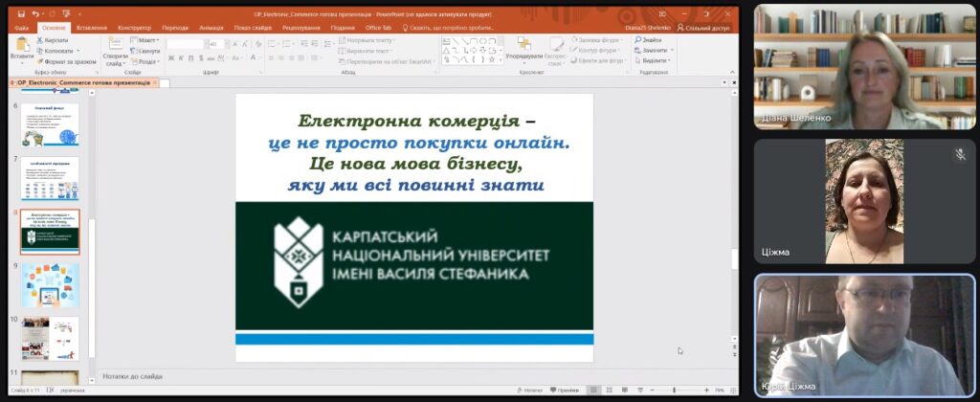Toggle Bold formatting in font group
Screen dimensions: 980x402
pos(170,58)
